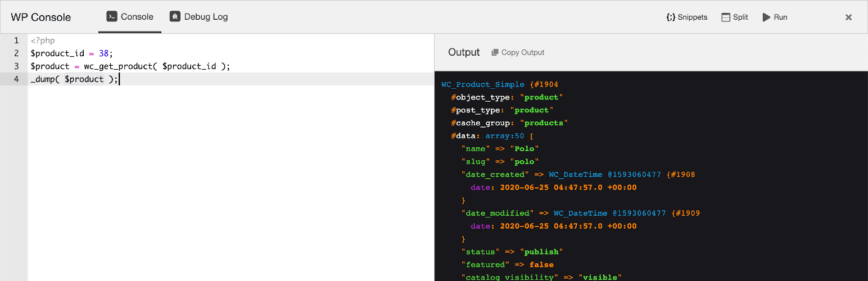Viewport: 868px width, 281px height.
Task: Open the Snippets braces icon
Action: 670,17
